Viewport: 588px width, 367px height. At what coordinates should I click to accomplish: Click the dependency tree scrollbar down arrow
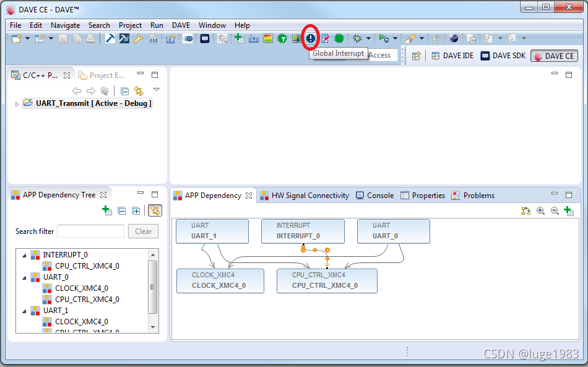coord(153,327)
